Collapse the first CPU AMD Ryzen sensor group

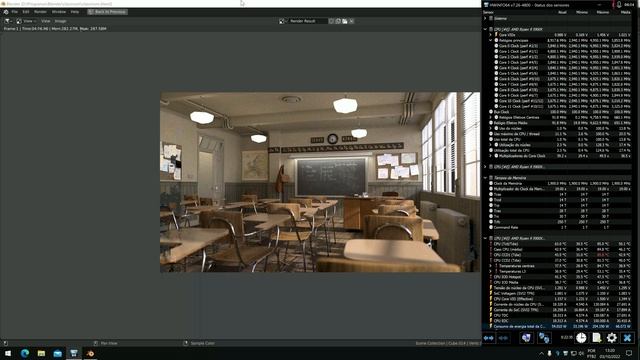(x=485, y=29)
